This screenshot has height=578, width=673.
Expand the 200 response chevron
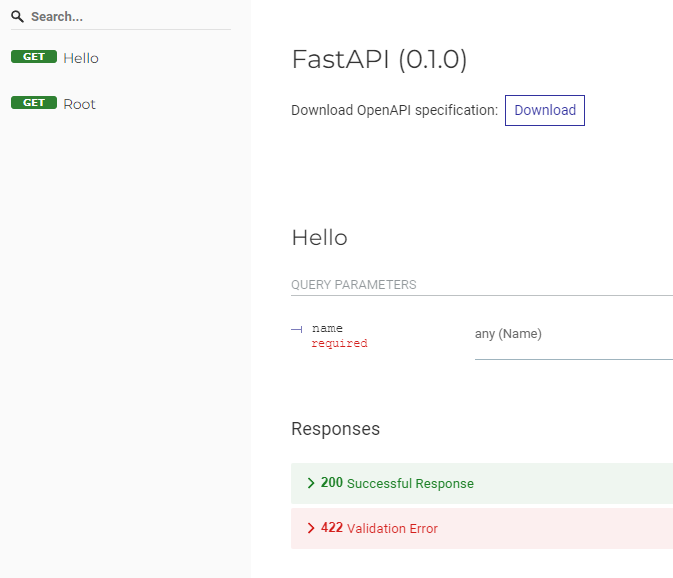pos(311,483)
